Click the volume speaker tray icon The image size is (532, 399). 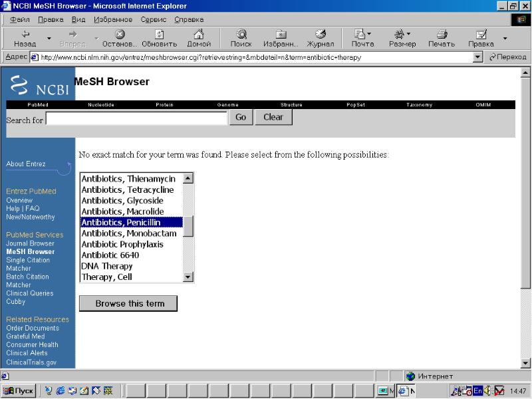click(487, 391)
